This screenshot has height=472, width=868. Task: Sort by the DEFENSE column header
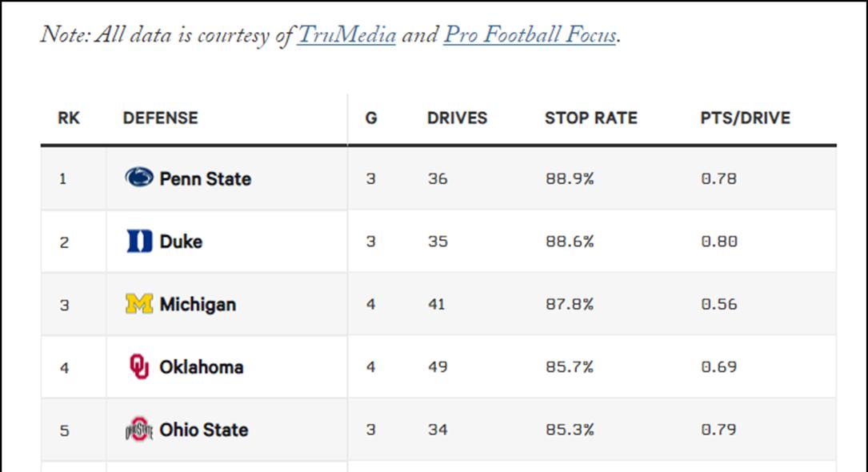pos(160,118)
